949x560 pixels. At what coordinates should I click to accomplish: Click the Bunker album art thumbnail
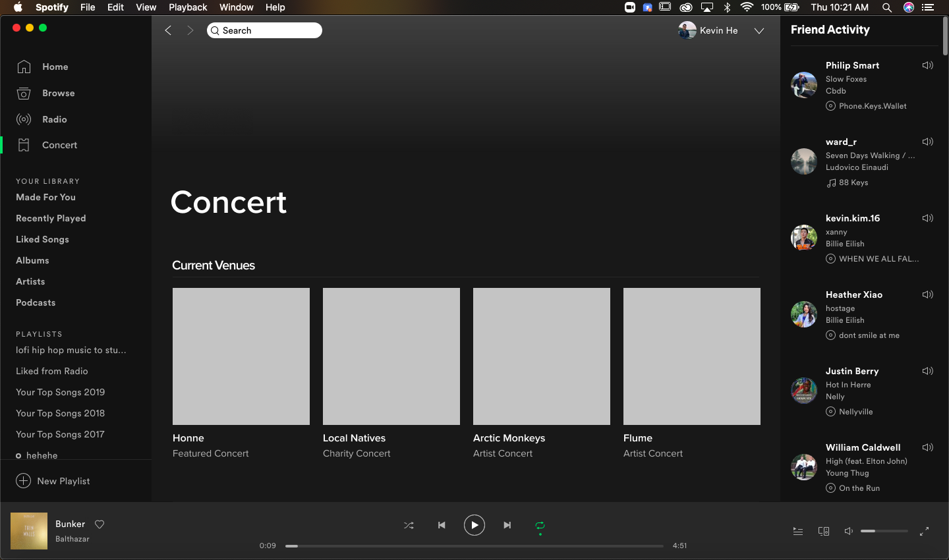pos(29,531)
